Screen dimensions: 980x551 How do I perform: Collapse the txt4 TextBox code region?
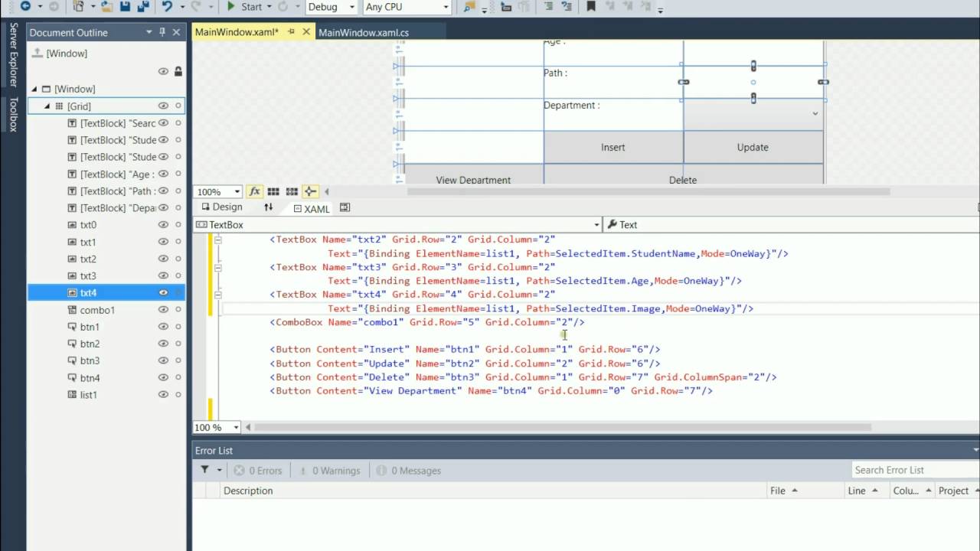[x=218, y=295]
